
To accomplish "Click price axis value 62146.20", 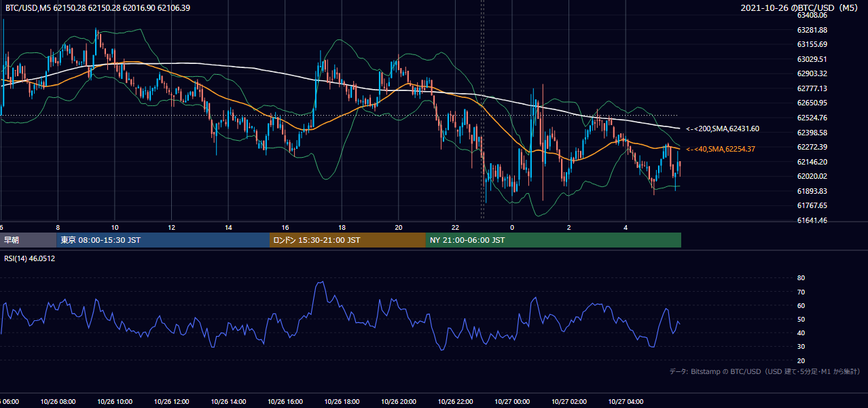I will pyautogui.click(x=812, y=162).
